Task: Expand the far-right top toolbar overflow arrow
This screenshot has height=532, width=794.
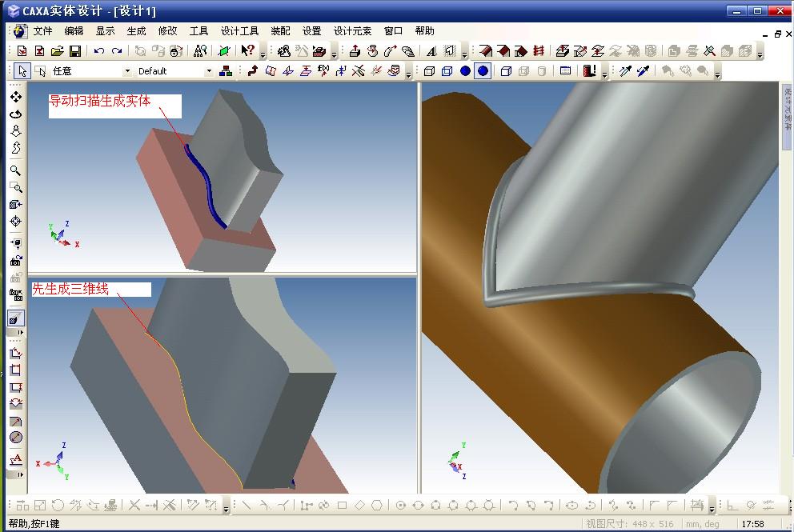Action: point(760,53)
